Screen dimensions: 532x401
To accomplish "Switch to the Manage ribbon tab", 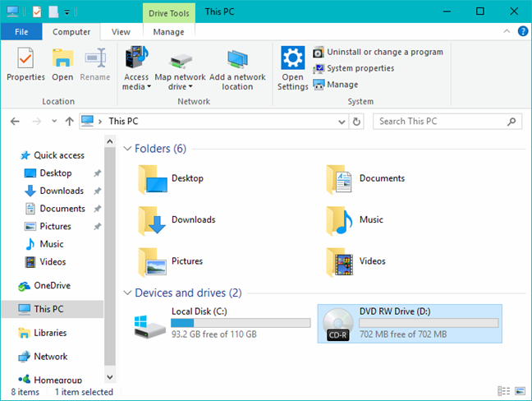I will point(168,32).
